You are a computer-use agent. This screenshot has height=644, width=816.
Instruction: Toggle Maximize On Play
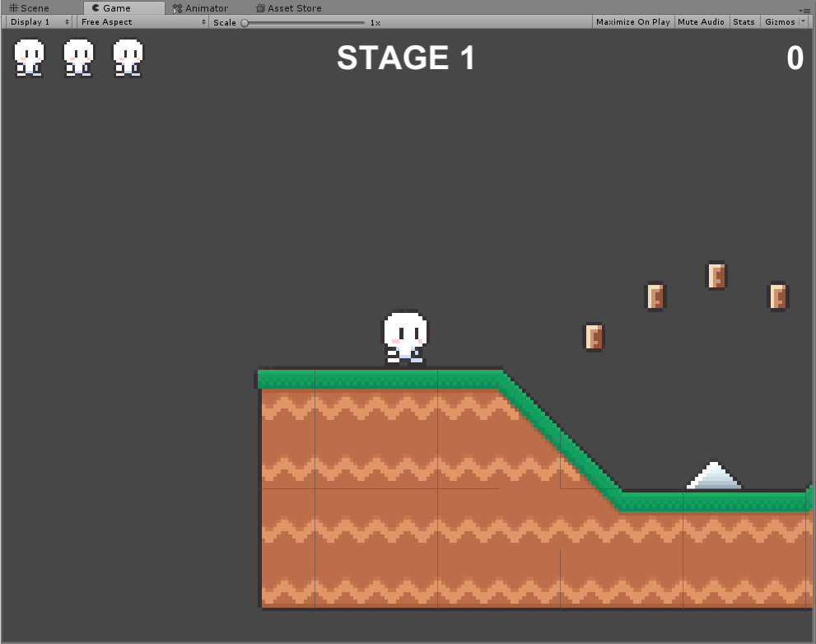coord(633,22)
